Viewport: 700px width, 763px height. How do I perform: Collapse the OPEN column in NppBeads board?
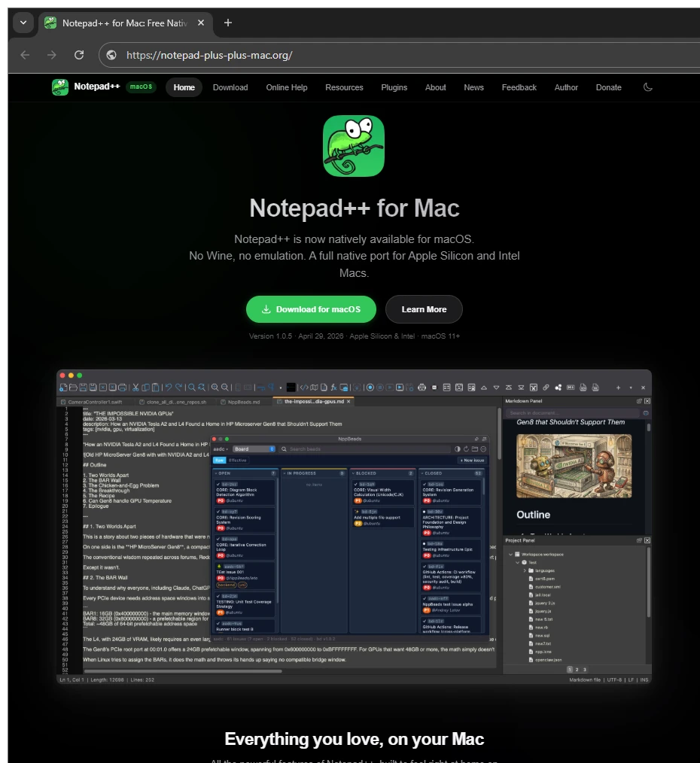pyautogui.click(x=216, y=473)
